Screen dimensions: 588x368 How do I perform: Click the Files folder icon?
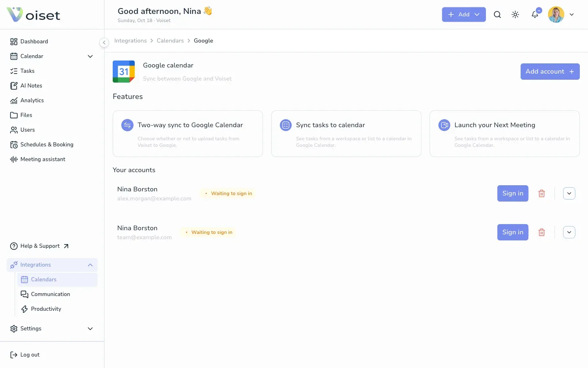click(14, 115)
